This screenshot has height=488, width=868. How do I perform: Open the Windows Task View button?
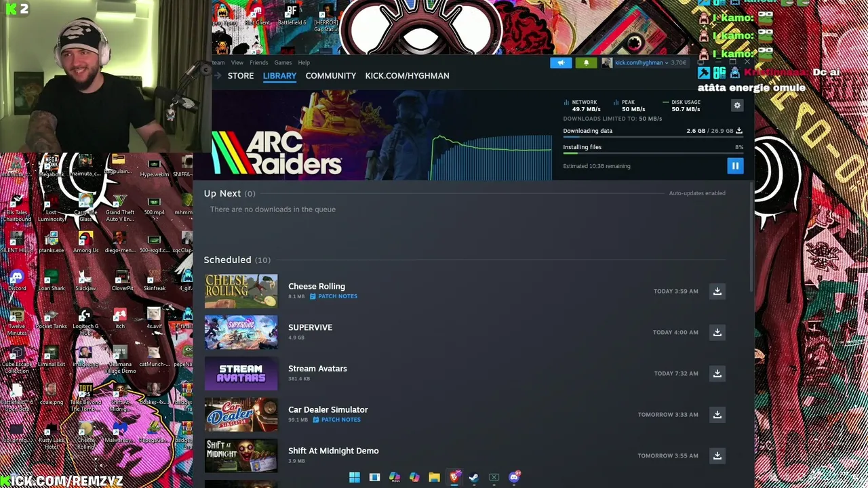(x=374, y=477)
